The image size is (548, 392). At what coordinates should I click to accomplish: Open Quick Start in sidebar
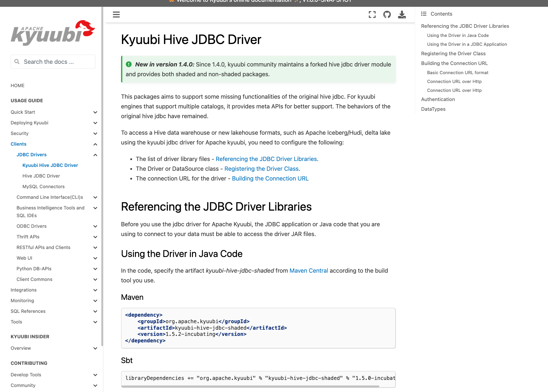[x=23, y=112]
